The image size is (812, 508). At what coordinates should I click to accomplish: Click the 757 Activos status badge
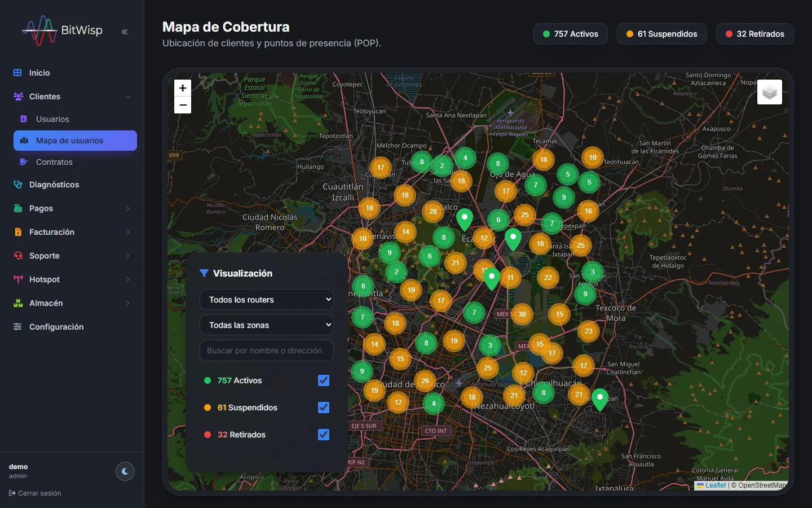pos(571,34)
